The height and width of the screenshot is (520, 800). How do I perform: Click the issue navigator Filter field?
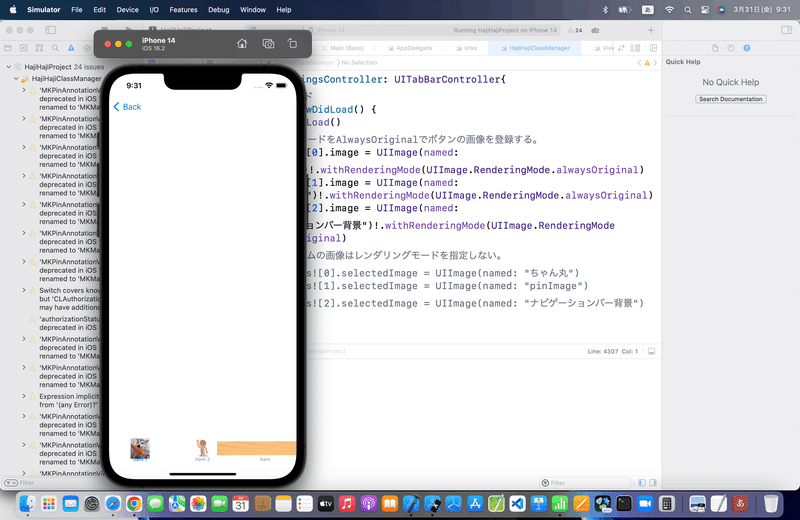coord(51,482)
